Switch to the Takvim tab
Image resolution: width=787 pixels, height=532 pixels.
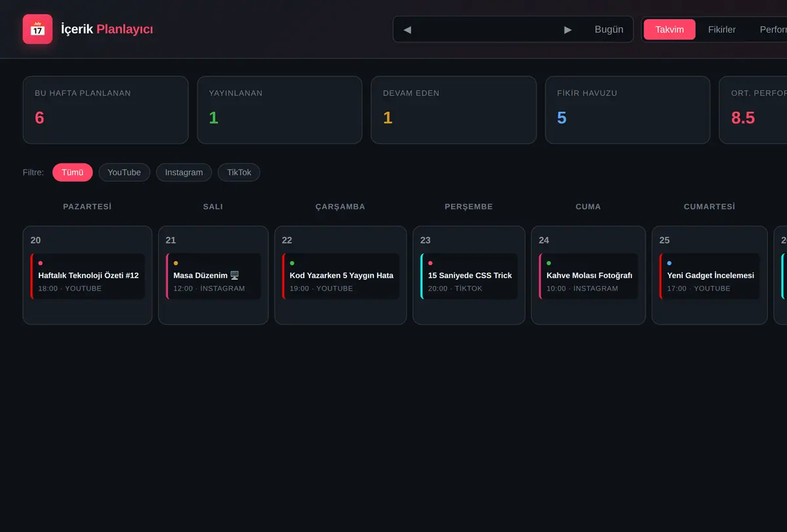(670, 30)
